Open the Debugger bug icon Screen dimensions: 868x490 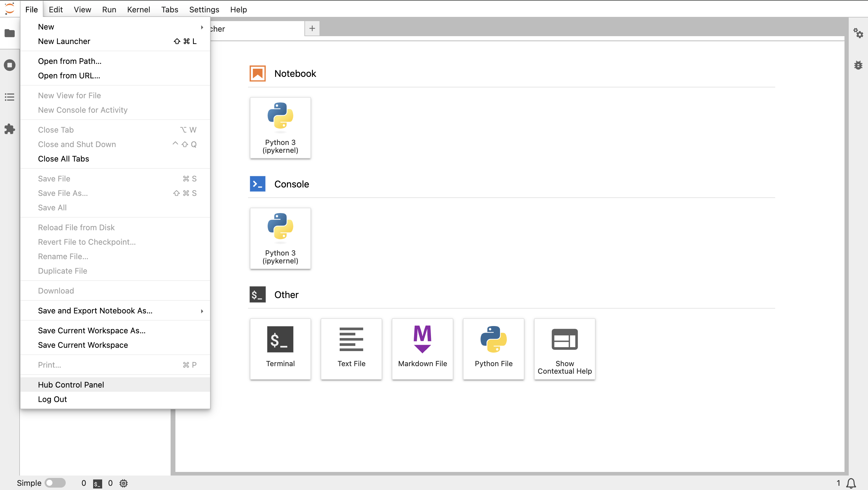[x=858, y=65]
